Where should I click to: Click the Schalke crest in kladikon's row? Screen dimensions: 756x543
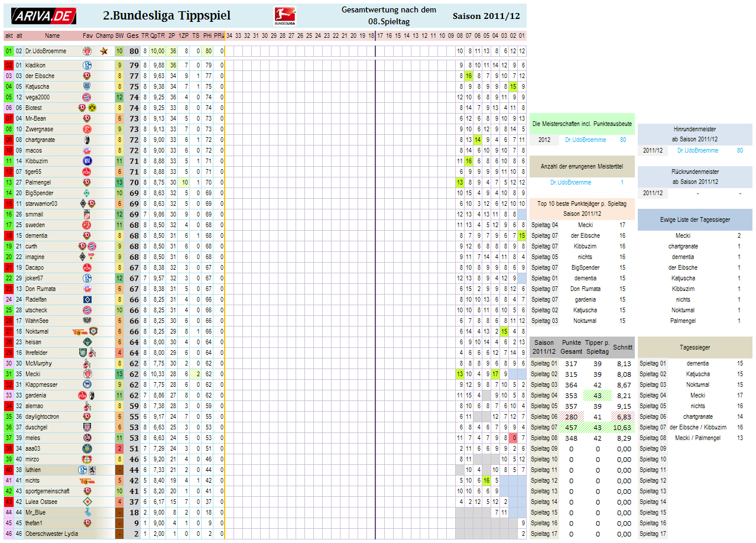[x=87, y=66]
